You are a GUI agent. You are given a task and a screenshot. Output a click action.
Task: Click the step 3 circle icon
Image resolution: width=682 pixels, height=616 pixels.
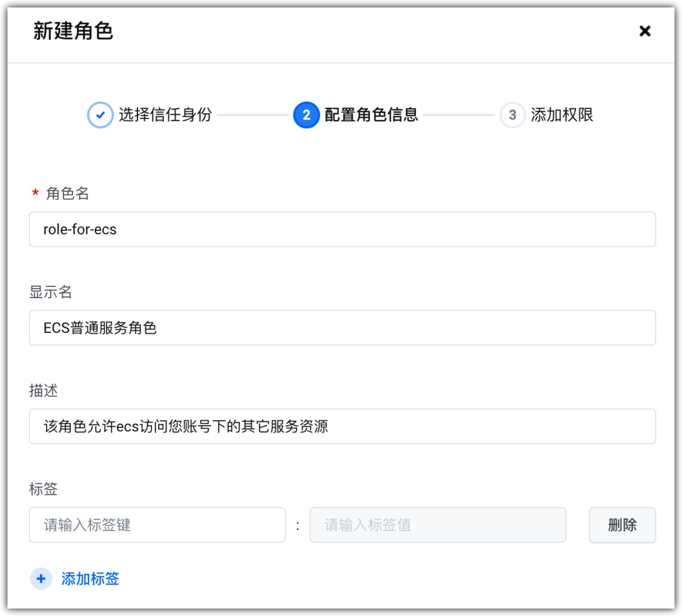coord(512,115)
